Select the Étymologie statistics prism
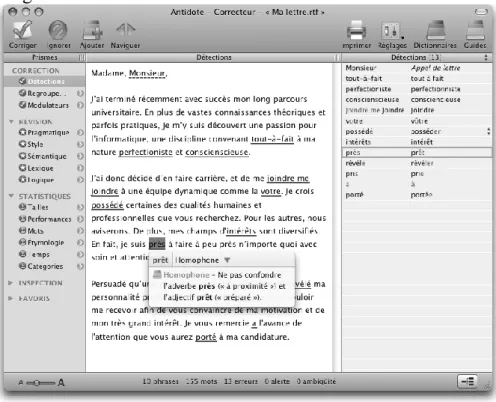This screenshot has height=402, width=496. pos(41,243)
